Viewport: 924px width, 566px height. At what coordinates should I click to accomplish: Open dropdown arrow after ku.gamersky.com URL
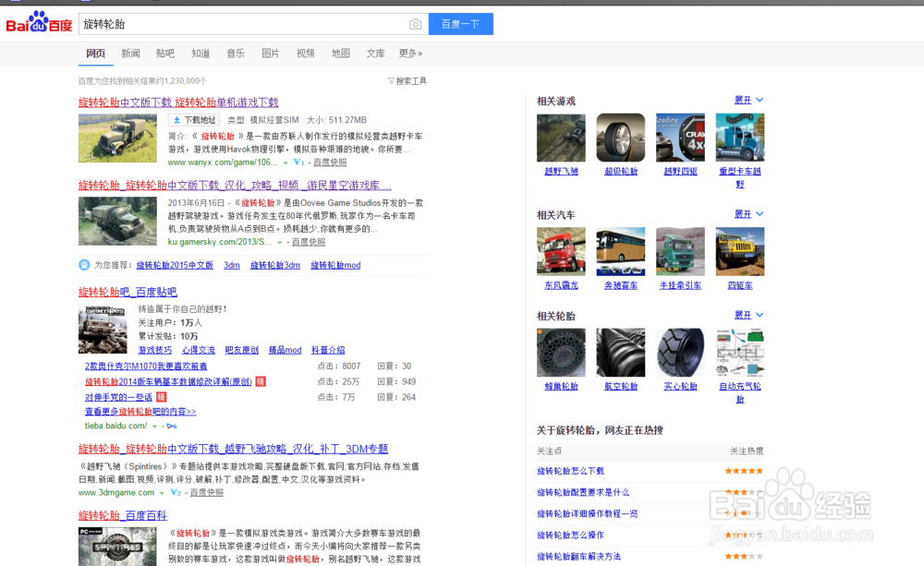[x=280, y=242]
